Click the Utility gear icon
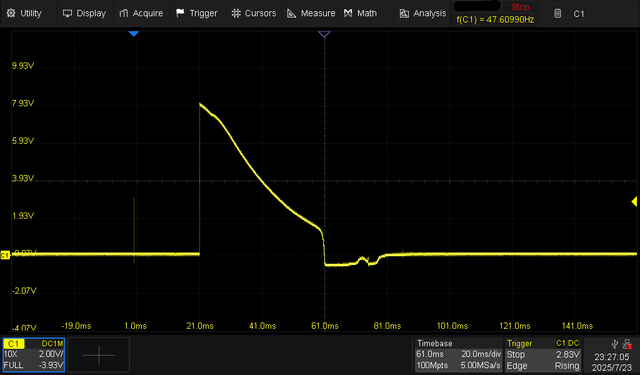 point(11,13)
